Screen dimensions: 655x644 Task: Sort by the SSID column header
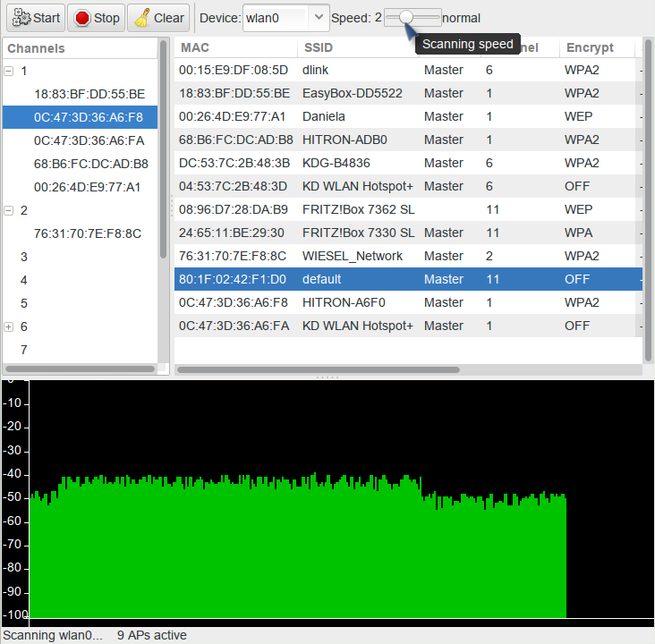[358, 47]
